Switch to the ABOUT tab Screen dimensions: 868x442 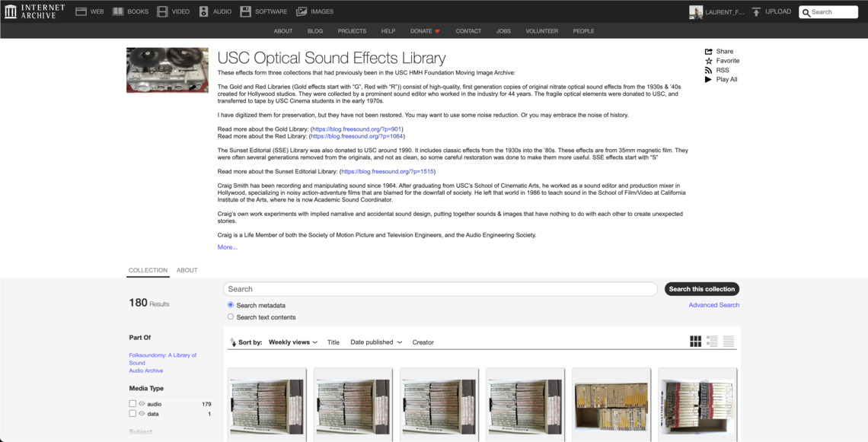[x=187, y=270]
